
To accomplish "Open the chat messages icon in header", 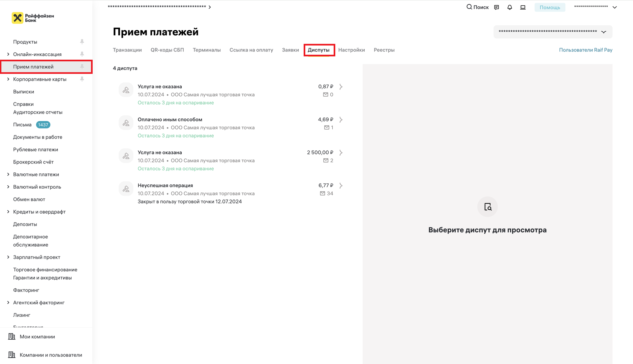I will click(497, 7).
